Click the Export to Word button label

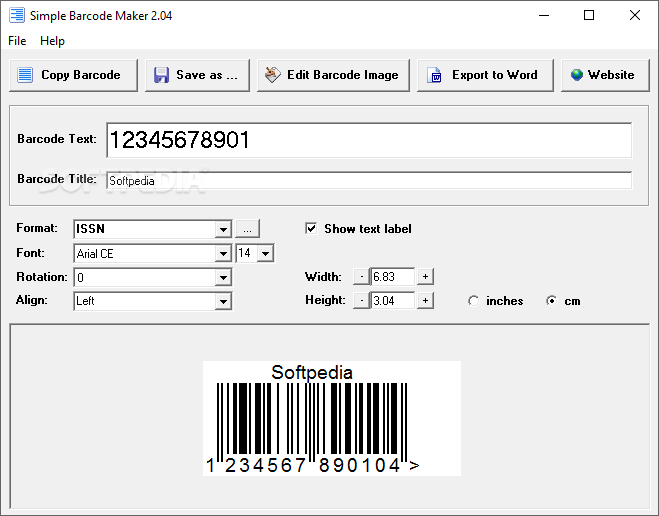tap(495, 75)
